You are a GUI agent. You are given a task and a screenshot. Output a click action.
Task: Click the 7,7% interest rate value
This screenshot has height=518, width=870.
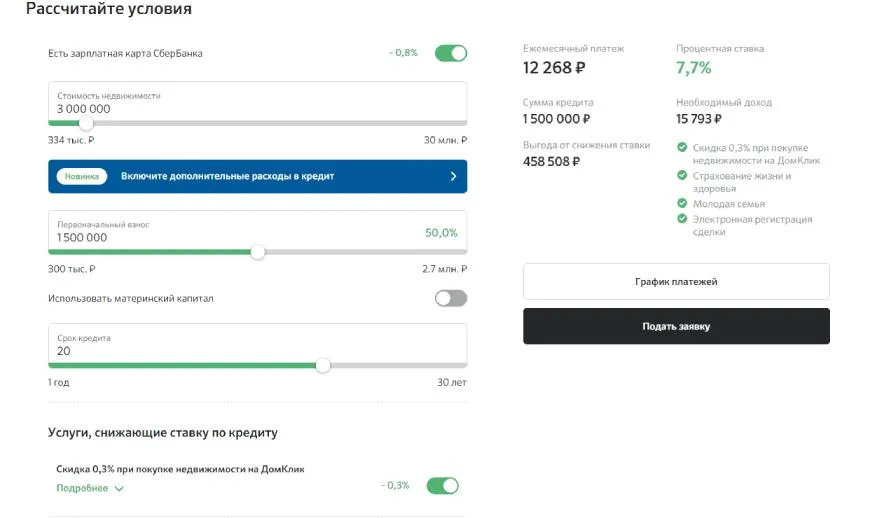[x=694, y=68]
